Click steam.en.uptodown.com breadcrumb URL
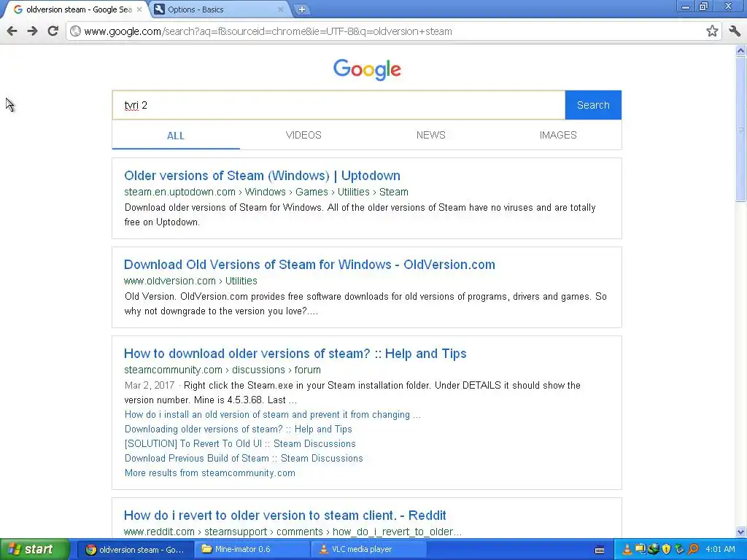The height and width of the screenshot is (560, 747). tap(266, 192)
